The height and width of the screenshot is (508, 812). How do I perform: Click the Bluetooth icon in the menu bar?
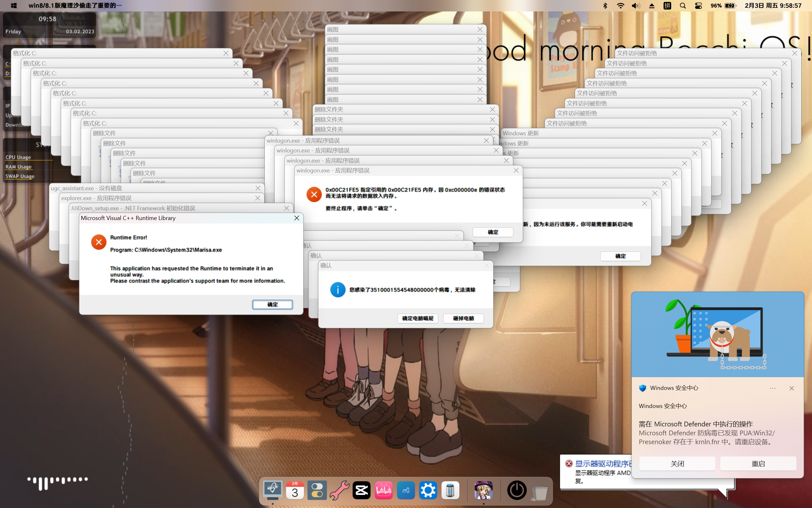pos(605,6)
